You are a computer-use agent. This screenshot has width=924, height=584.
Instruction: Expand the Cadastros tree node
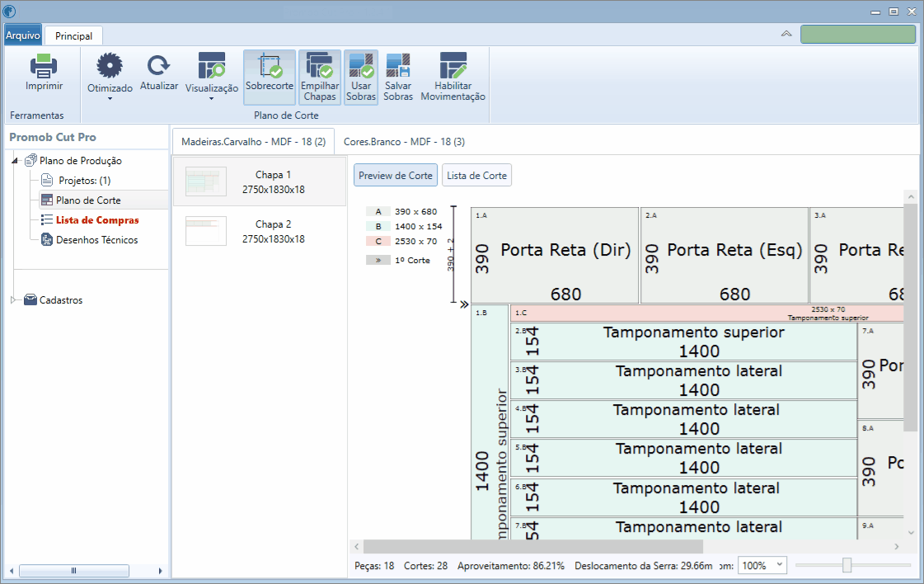point(14,300)
